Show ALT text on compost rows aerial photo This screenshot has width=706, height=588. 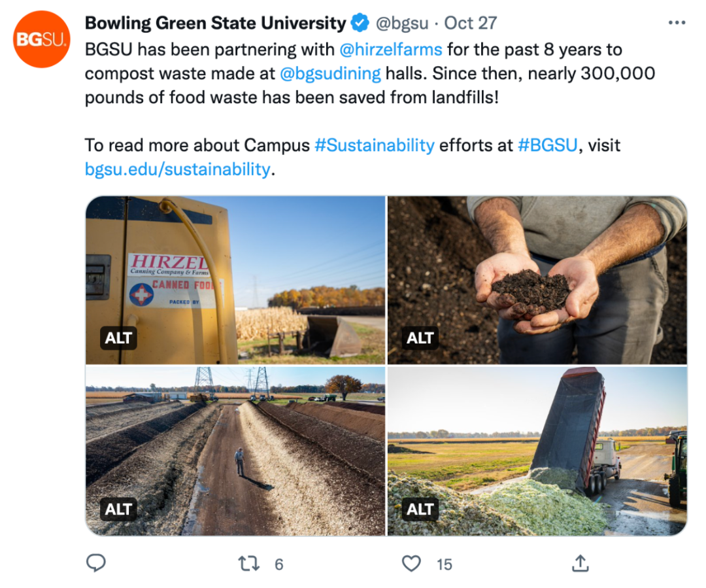point(118,509)
